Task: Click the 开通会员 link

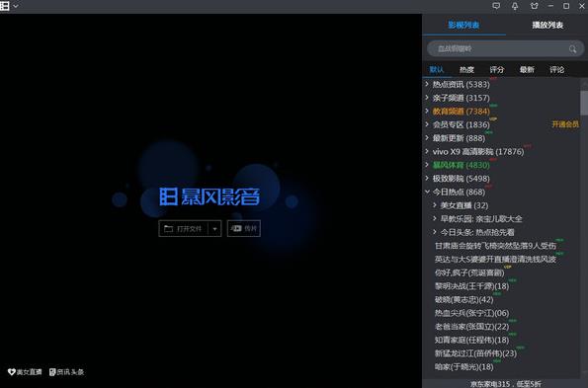Action: [x=565, y=124]
